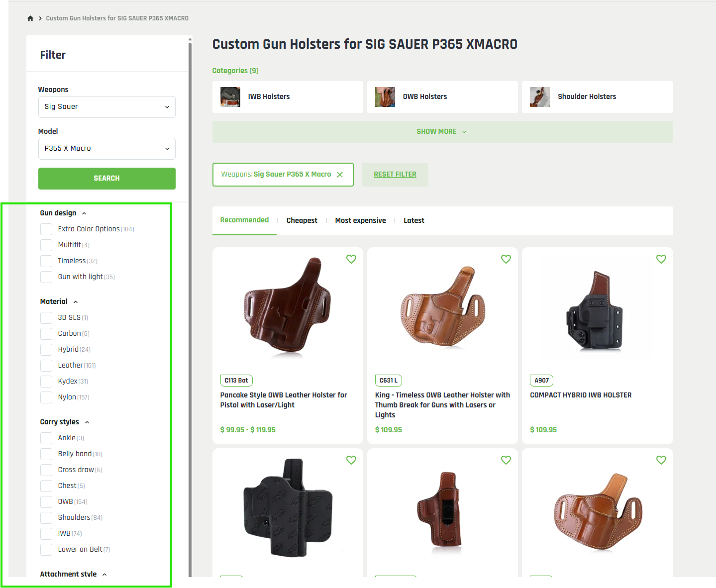The width and height of the screenshot is (716, 588).
Task: Remove the Sig Sauer P365 X Macro filter tag
Action: [x=340, y=175]
